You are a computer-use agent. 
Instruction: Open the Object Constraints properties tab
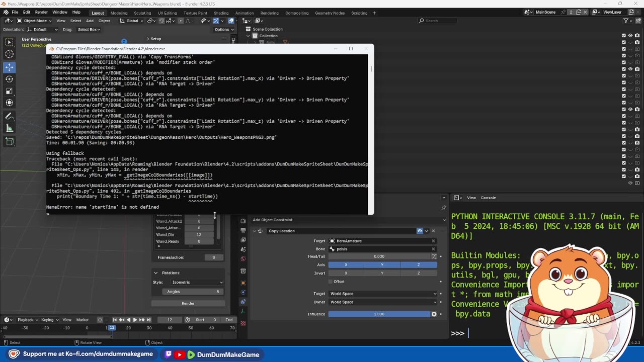pyautogui.click(x=243, y=302)
